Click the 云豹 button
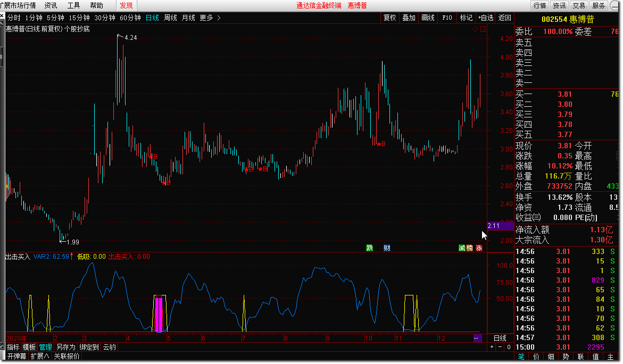 [x=110, y=348]
